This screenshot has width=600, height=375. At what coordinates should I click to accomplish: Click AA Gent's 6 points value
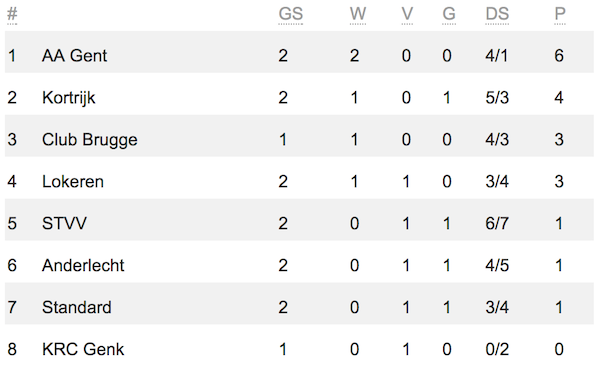559,56
